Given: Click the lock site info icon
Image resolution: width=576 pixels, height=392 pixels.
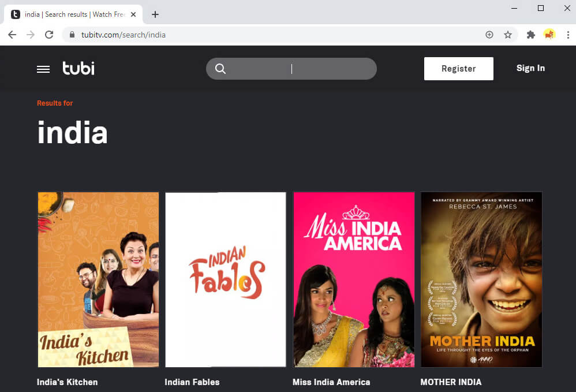Looking at the screenshot, I should [72, 35].
